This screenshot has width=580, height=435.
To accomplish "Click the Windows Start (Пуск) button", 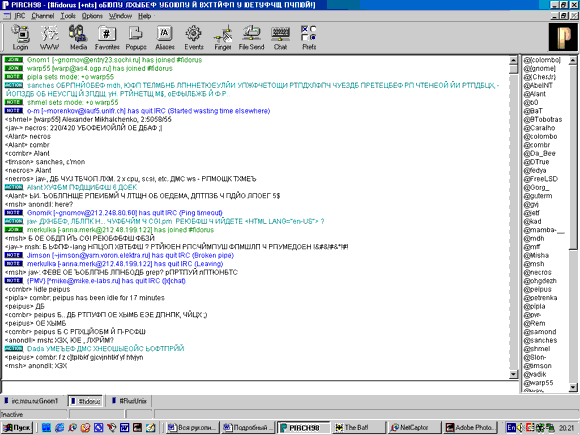I will point(17,428).
